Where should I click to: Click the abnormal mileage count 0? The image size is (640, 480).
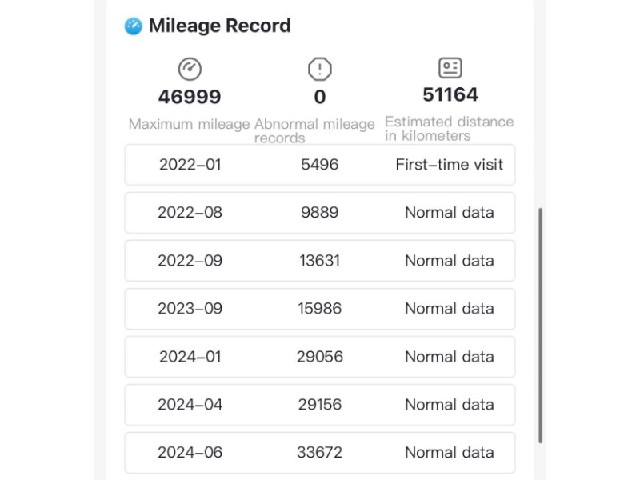320,97
